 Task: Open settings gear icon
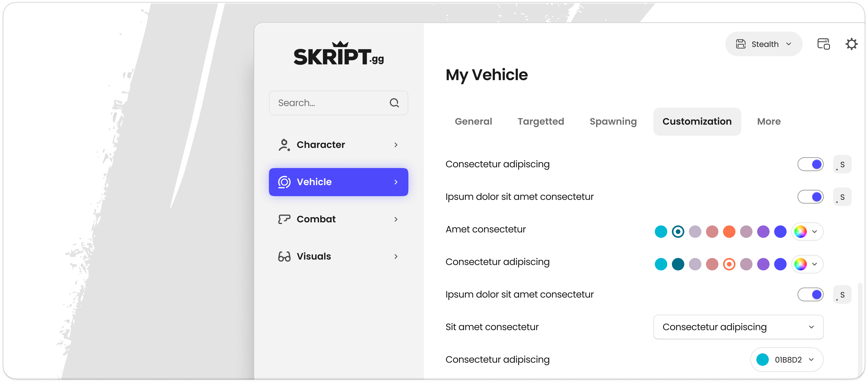pyautogui.click(x=851, y=44)
